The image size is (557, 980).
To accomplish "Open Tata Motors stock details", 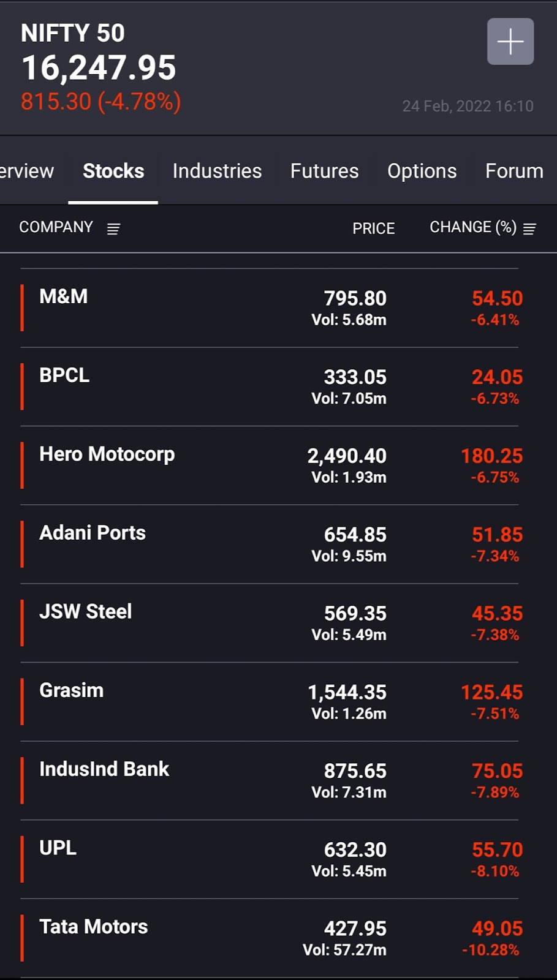I will [94, 927].
